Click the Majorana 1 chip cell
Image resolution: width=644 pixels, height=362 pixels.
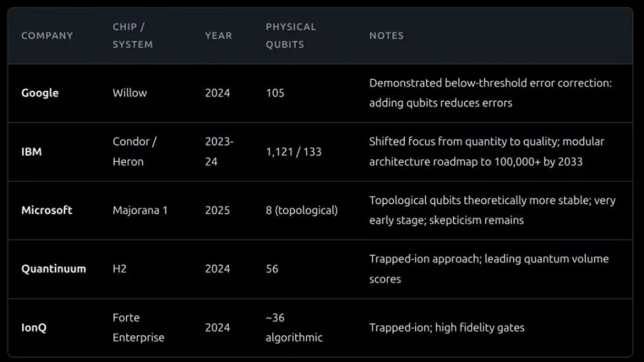point(140,210)
